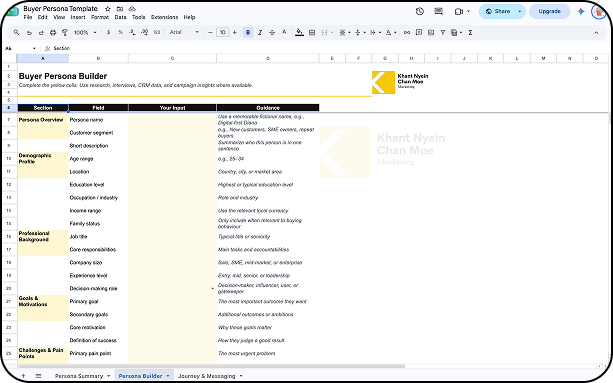Open the functions (sigma) menu
613x383 pixels.
click(x=470, y=32)
